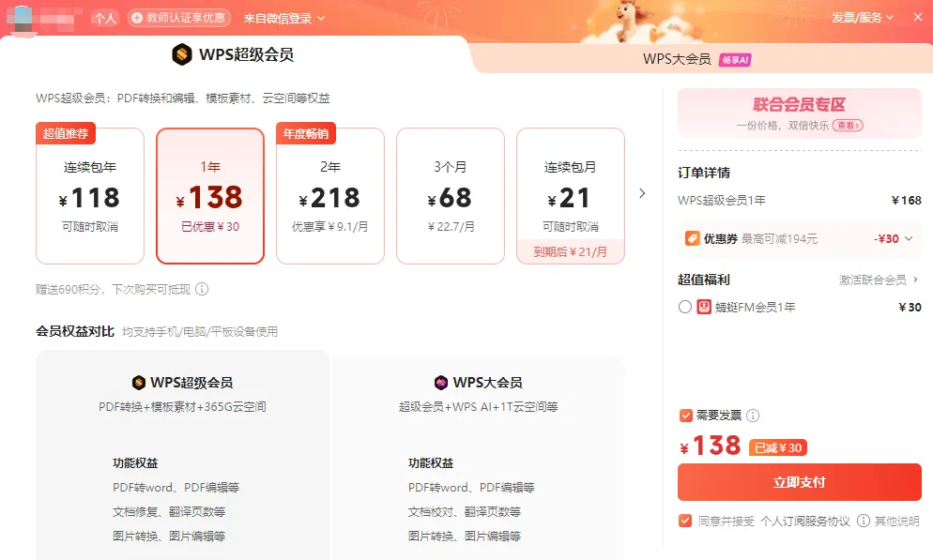This screenshot has width=933, height=560.
Task: Switch to the WPS大会员 tab
Action: [696, 59]
